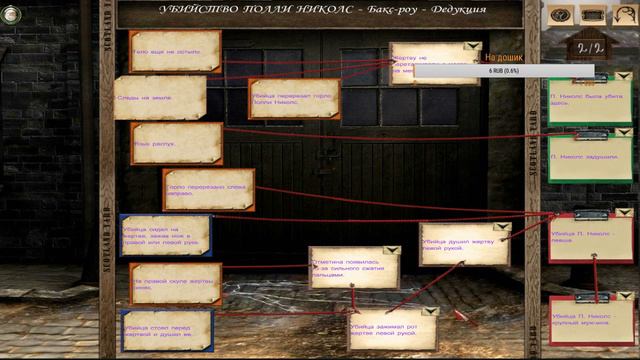Click the curved return arrow icon
640x360 pixels.
pos(624,15)
